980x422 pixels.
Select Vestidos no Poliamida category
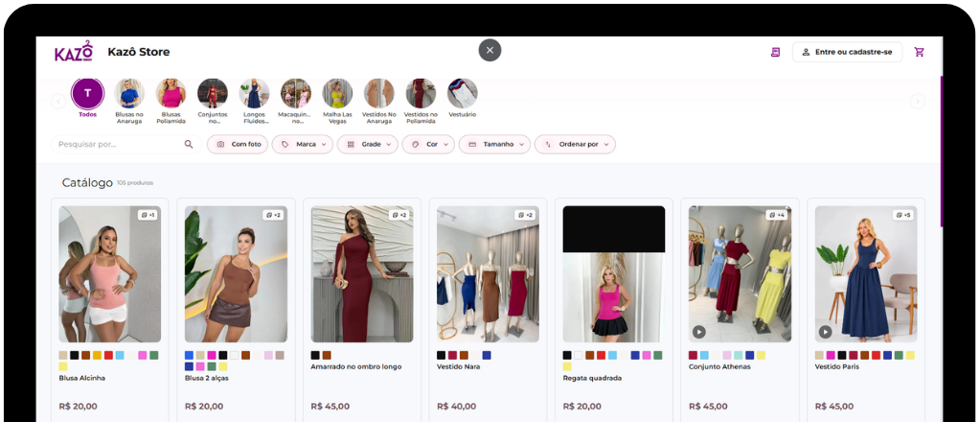click(421, 102)
